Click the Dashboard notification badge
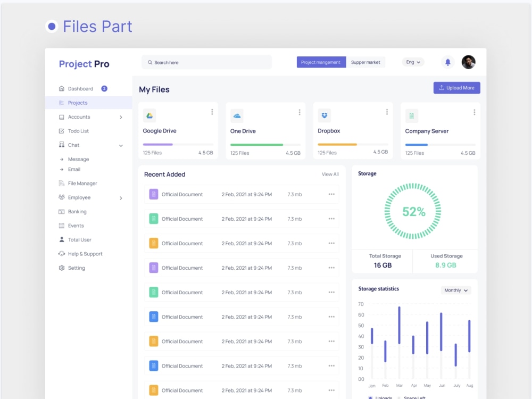The width and height of the screenshot is (532, 399). click(x=104, y=88)
